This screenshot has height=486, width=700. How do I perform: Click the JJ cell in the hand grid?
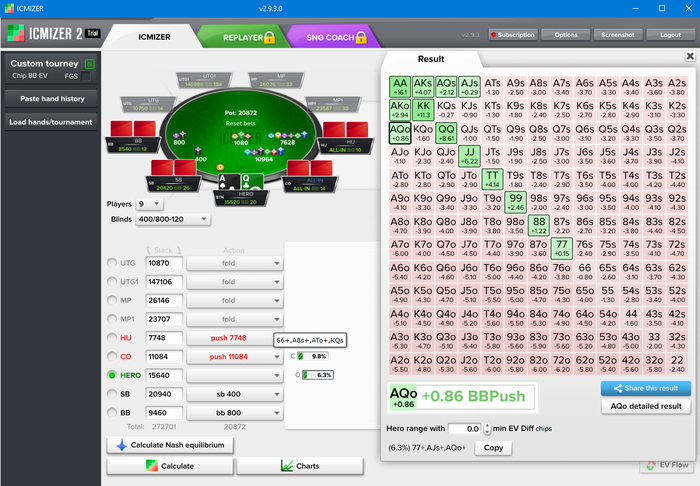(x=469, y=156)
